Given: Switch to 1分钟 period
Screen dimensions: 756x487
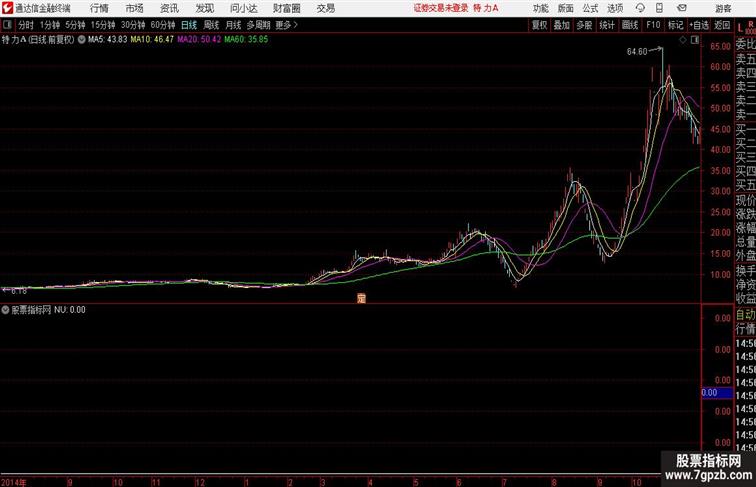Looking at the screenshot, I should [50, 25].
